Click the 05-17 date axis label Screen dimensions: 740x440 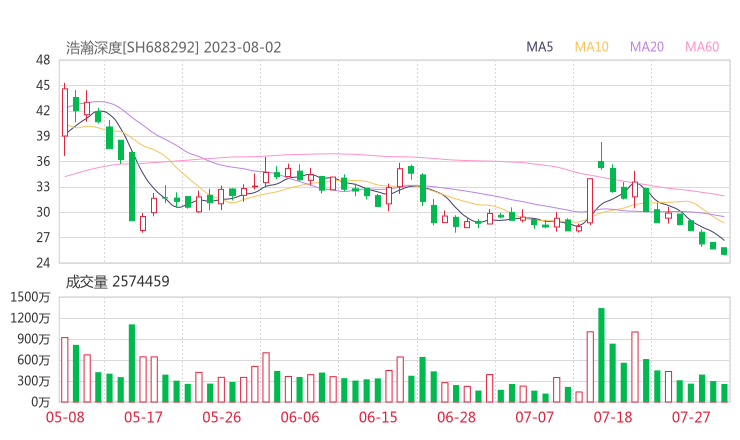143,417
